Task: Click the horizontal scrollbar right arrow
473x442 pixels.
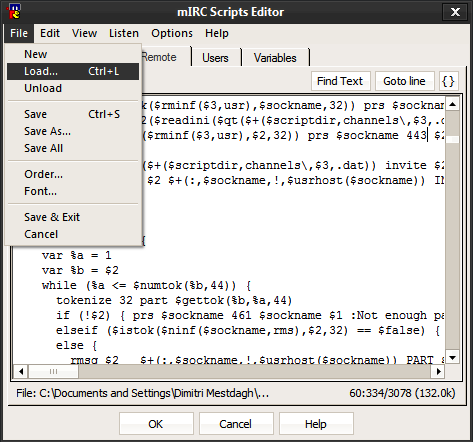Action: pyautogui.click(x=438, y=371)
